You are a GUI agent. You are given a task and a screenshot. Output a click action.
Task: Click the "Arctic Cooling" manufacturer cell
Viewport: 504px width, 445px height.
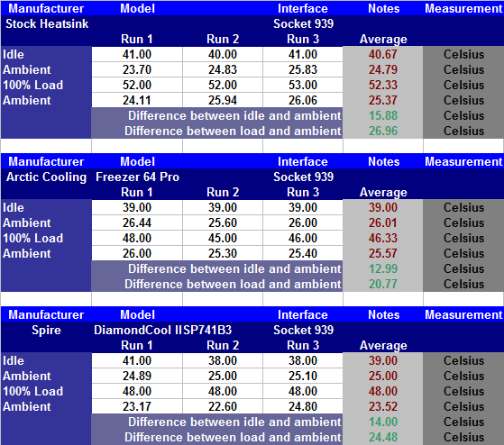47,177
